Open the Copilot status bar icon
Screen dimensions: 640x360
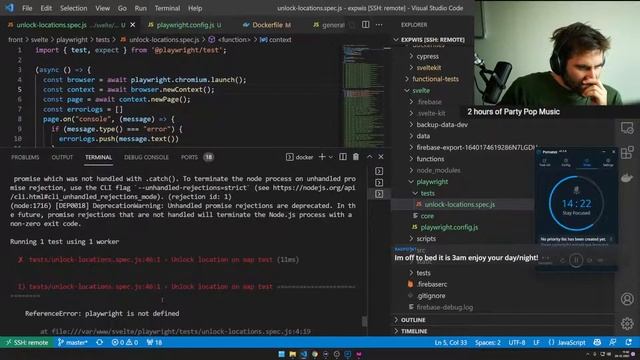(x=597, y=342)
